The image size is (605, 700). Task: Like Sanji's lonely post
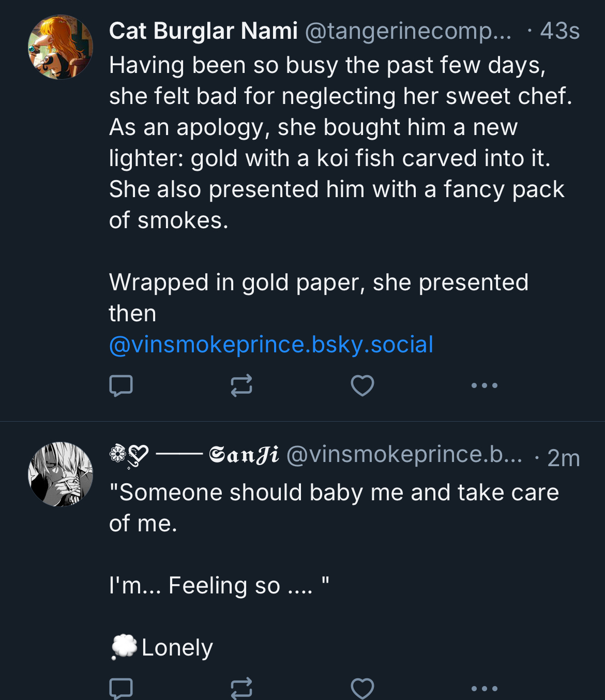(x=362, y=688)
